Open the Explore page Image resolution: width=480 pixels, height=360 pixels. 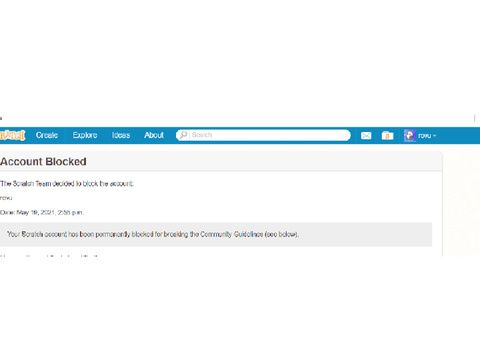85,135
